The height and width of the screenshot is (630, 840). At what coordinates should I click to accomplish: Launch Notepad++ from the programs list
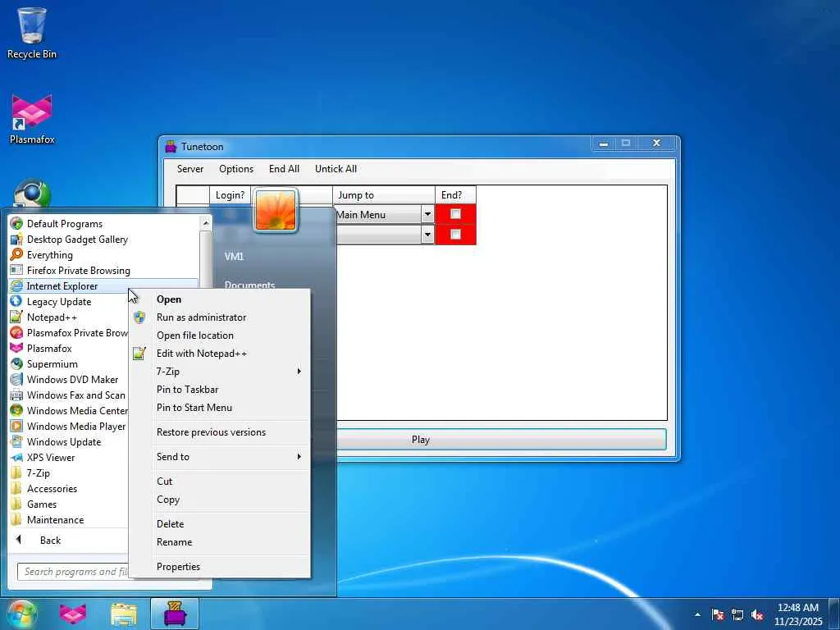tap(16, 317)
